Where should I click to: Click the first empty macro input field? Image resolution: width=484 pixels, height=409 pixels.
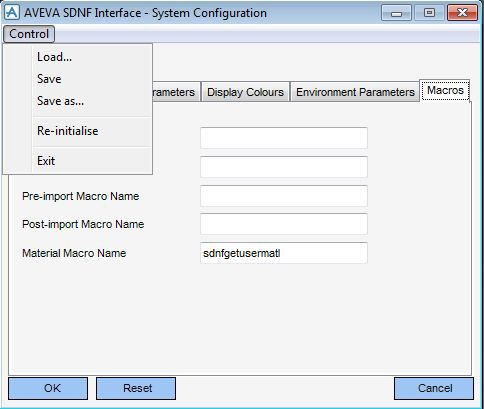[x=284, y=138]
